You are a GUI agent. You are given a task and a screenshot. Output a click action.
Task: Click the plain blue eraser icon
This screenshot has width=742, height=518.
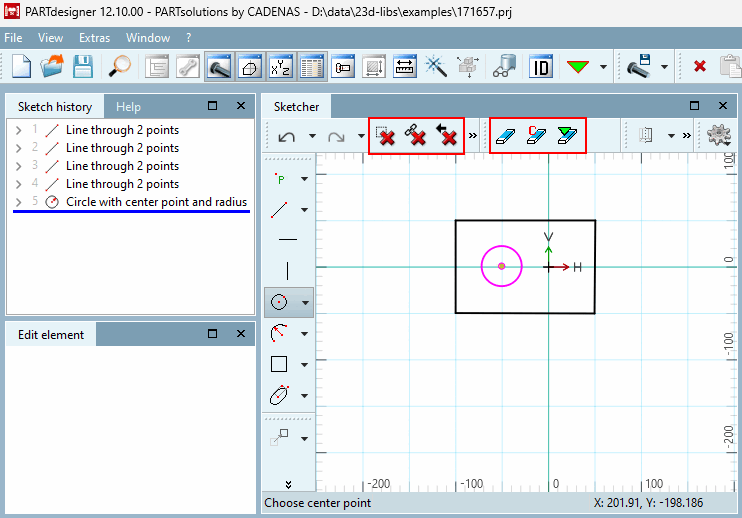pyautogui.click(x=505, y=136)
